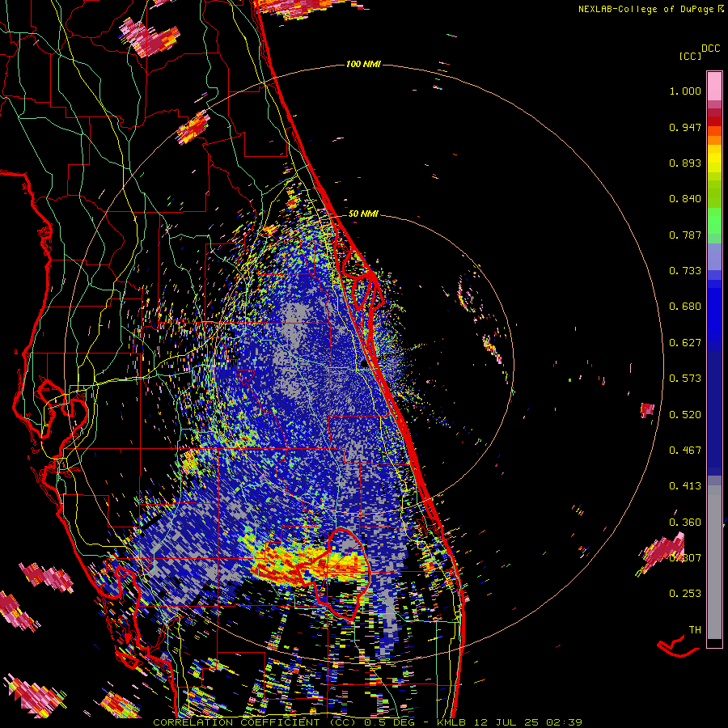
Task: Click the 0.787 value on the color scale
Action: [685, 235]
